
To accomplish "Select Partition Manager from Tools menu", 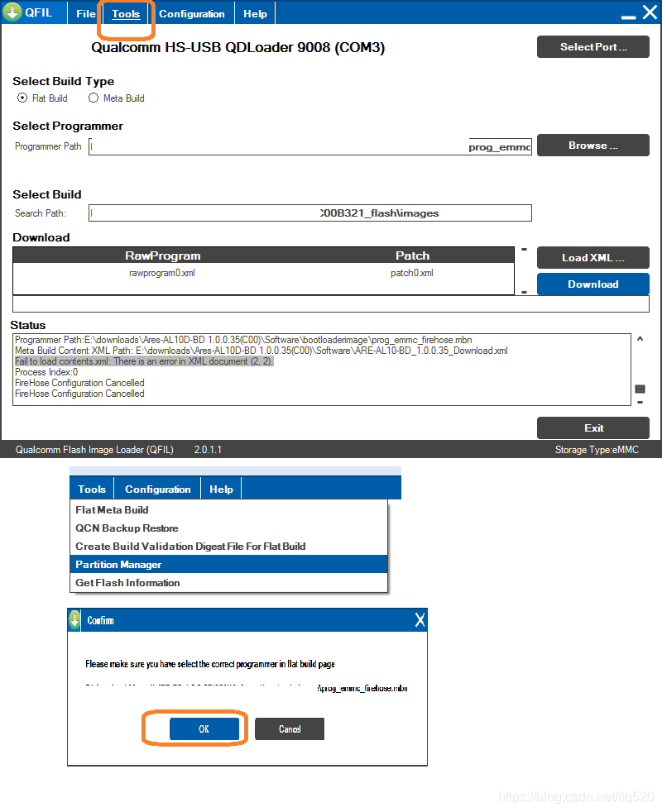I will coord(228,565).
